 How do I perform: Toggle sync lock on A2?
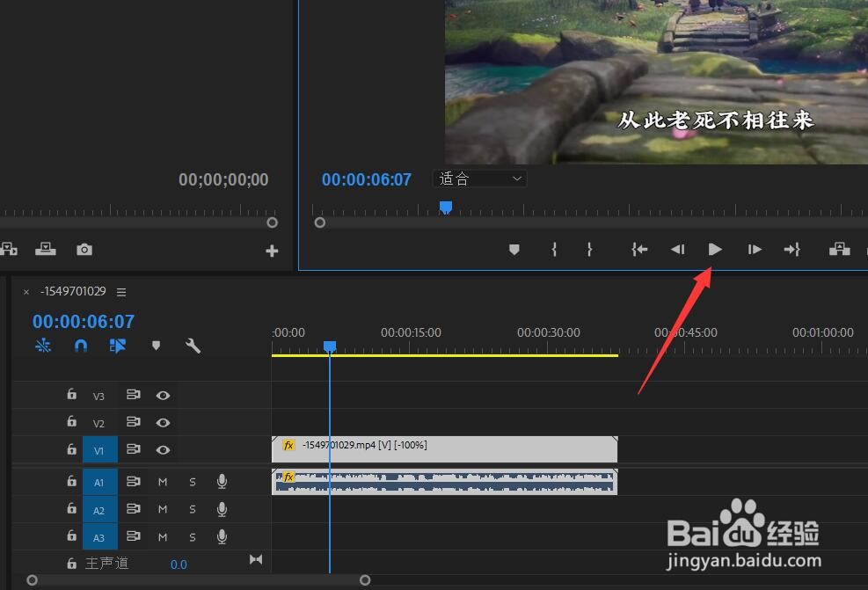click(x=134, y=508)
